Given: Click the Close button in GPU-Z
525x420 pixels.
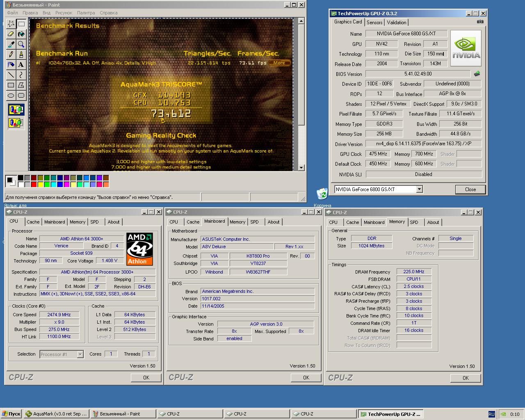Looking at the screenshot, I should pos(470,189).
